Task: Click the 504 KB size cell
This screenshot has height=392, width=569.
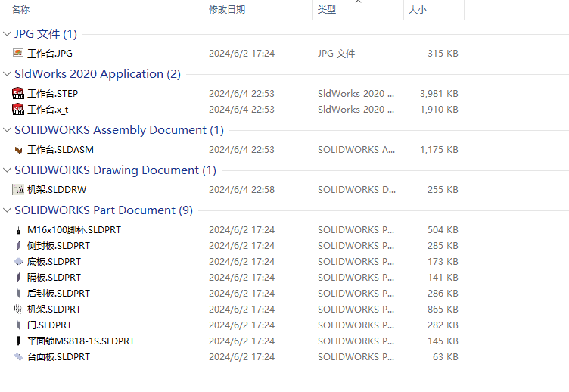Action: (x=443, y=230)
